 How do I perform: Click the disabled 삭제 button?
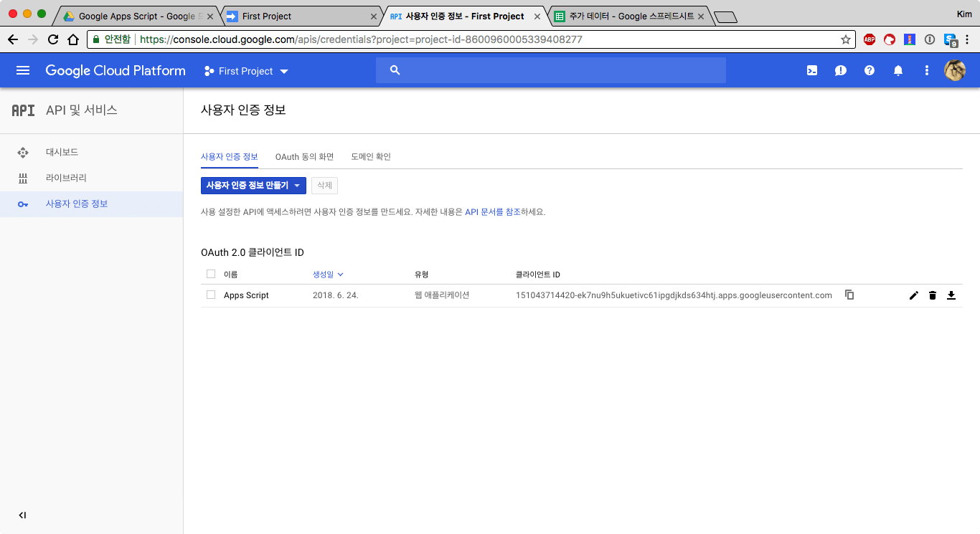(x=324, y=185)
